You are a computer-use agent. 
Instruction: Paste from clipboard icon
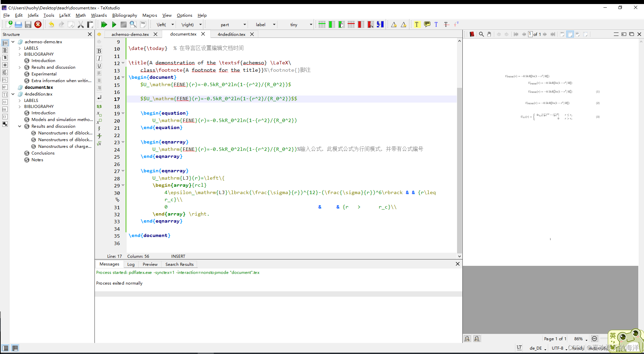(90, 24)
